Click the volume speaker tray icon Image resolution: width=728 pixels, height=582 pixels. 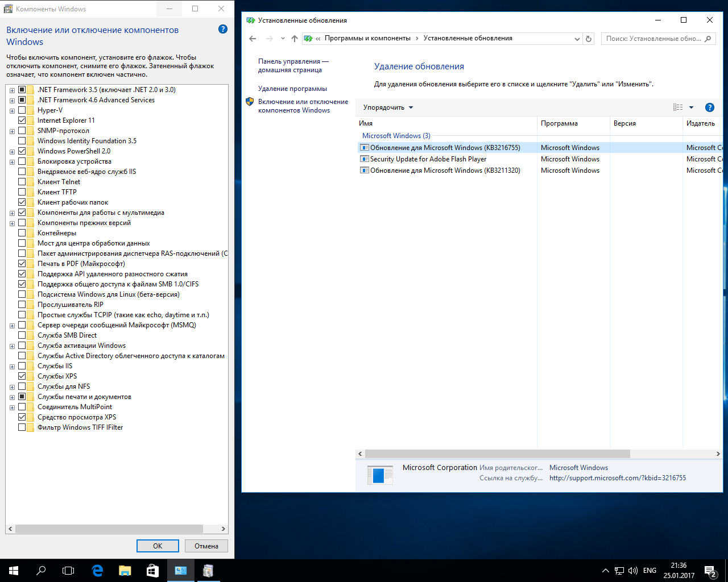[x=633, y=571]
